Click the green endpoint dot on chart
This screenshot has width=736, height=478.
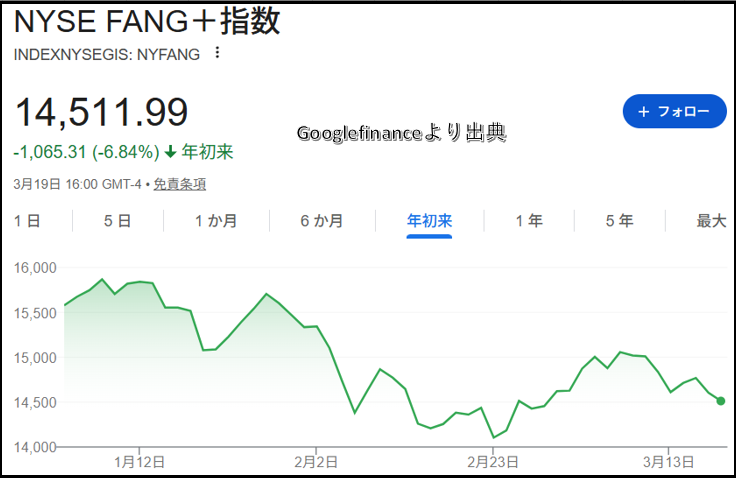721,401
